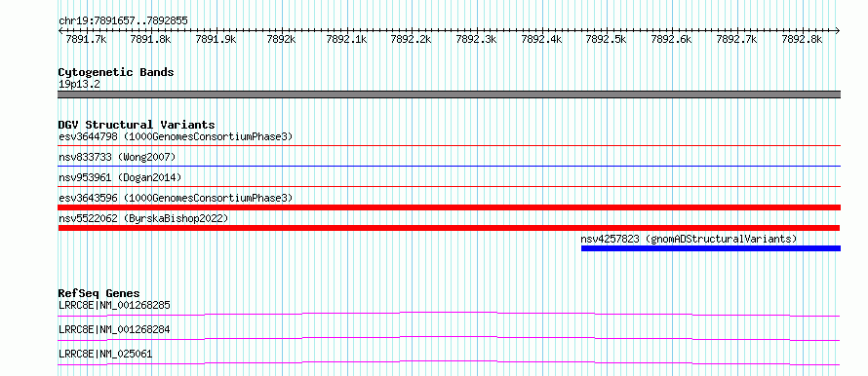Click the 7892k ruler tick label

281,39
